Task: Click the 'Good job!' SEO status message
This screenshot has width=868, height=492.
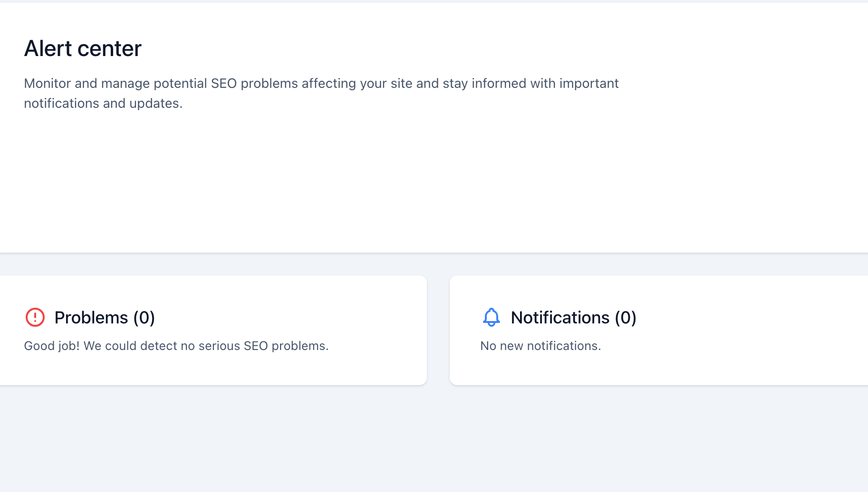Action: point(176,346)
